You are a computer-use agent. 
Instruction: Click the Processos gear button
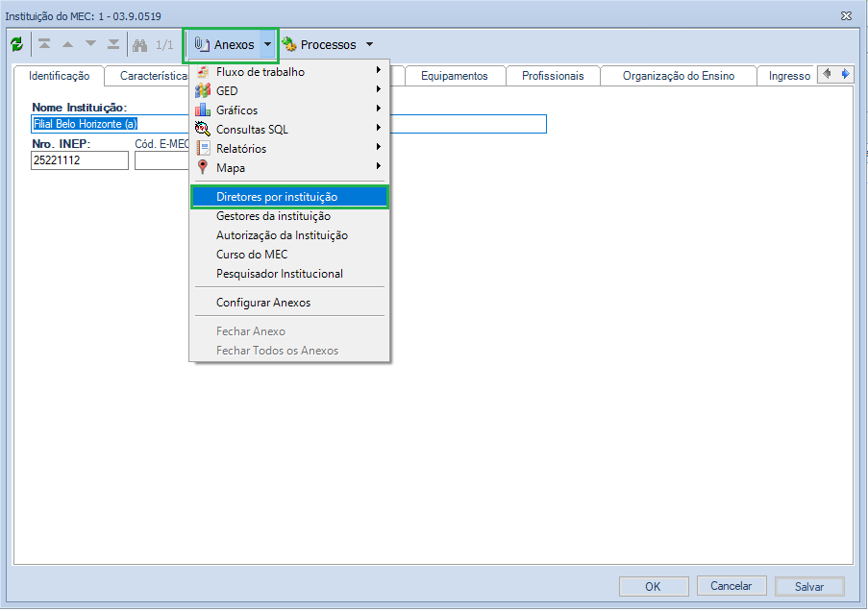[x=319, y=45]
